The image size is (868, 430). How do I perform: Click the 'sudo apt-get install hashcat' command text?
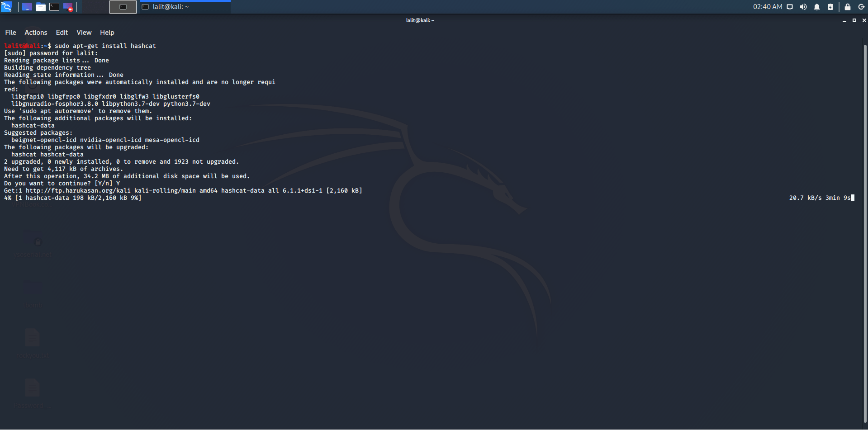coord(105,46)
